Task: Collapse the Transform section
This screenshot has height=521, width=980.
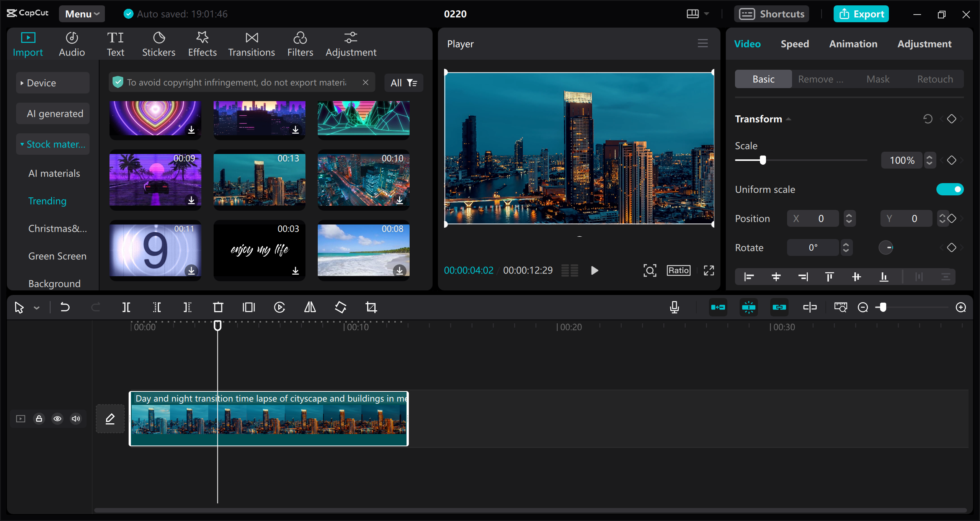Action: point(789,119)
